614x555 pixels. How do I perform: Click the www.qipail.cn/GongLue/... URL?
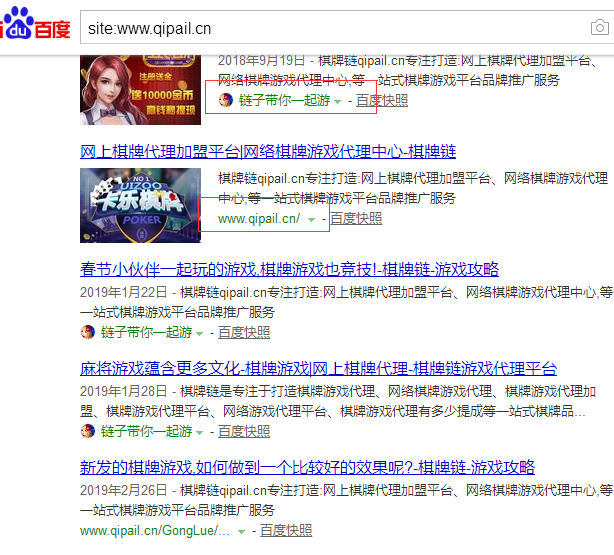(155, 531)
